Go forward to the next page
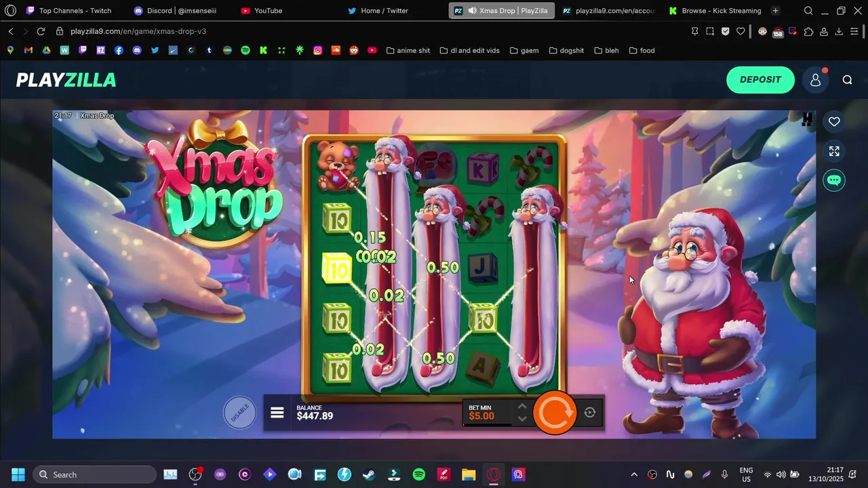868x488 pixels. tap(26, 31)
